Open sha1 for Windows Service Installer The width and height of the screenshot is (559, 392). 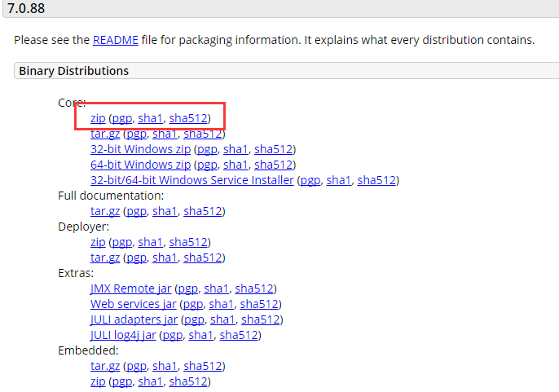[339, 180]
